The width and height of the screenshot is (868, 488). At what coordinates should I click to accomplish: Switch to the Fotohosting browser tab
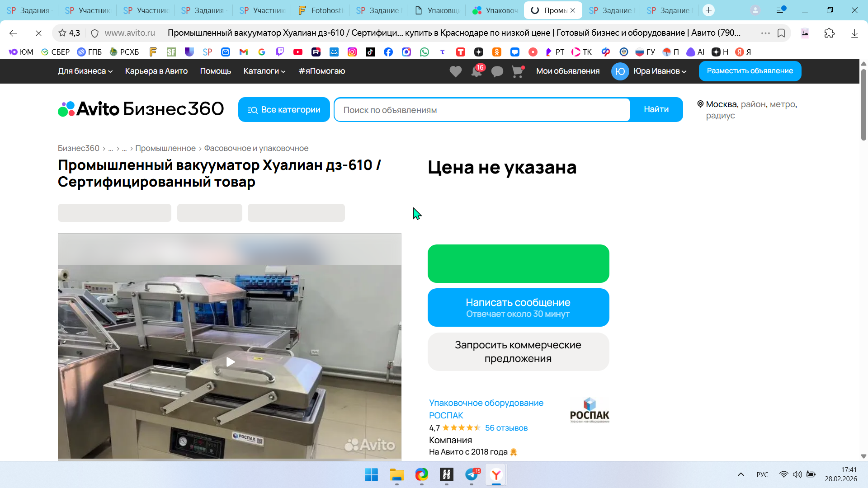[320, 10]
